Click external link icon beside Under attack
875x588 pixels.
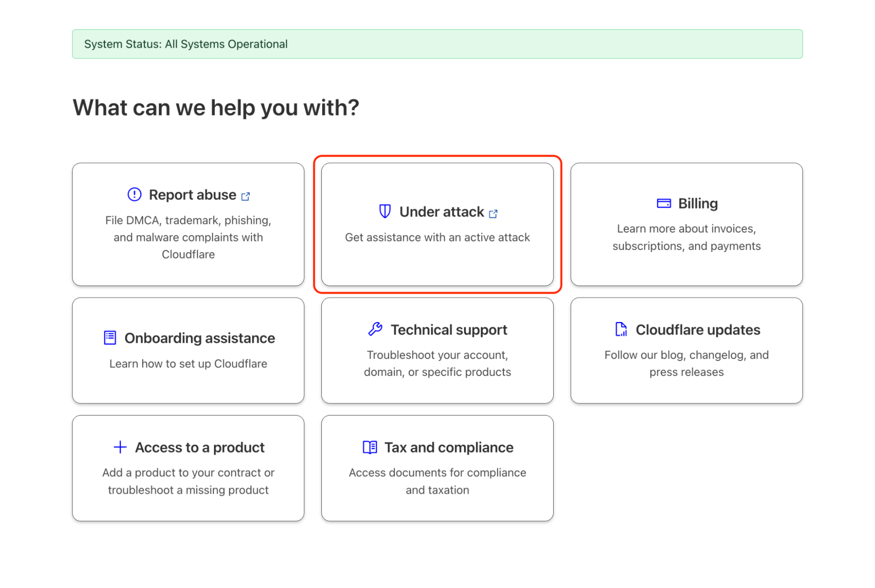493,213
